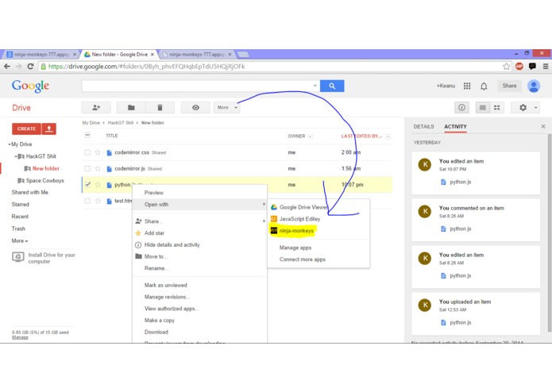
Task: Click HackGT Shit in breadcrumb
Action: click(121, 123)
